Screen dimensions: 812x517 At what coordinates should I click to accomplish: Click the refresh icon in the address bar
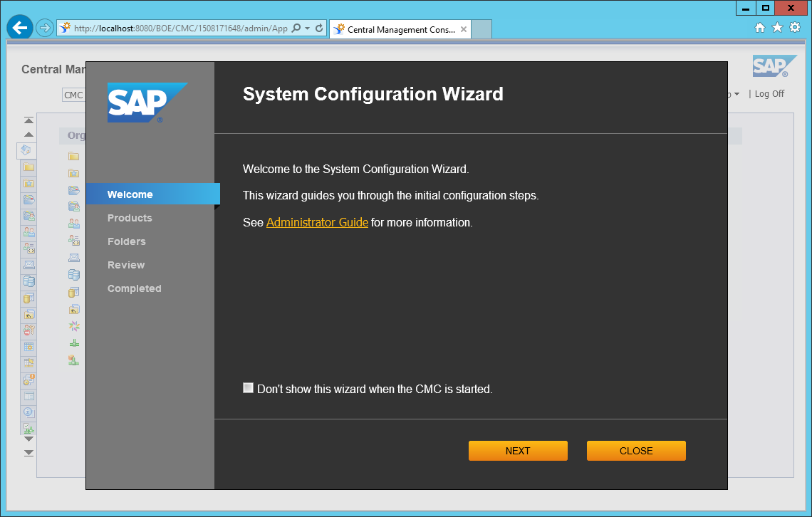click(319, 28)
